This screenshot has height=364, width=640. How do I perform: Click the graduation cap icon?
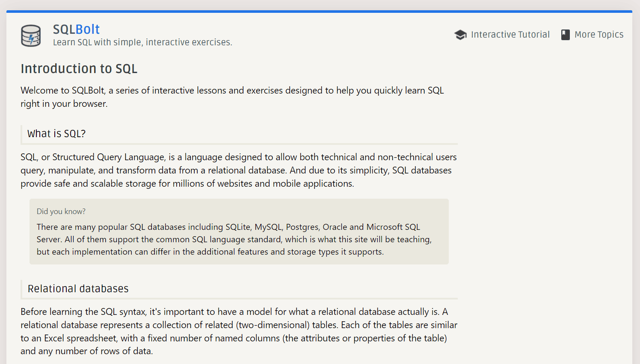(460, 35)
